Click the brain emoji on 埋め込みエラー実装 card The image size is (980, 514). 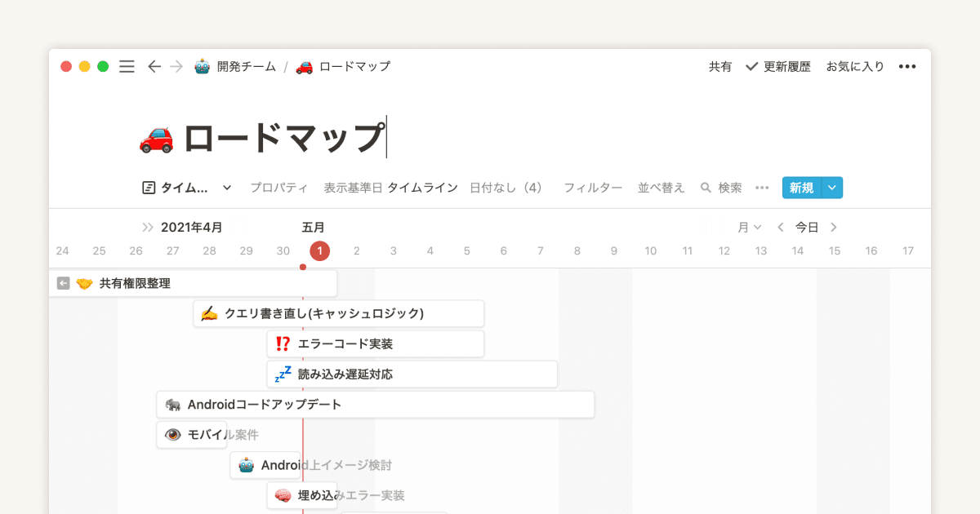282,495
